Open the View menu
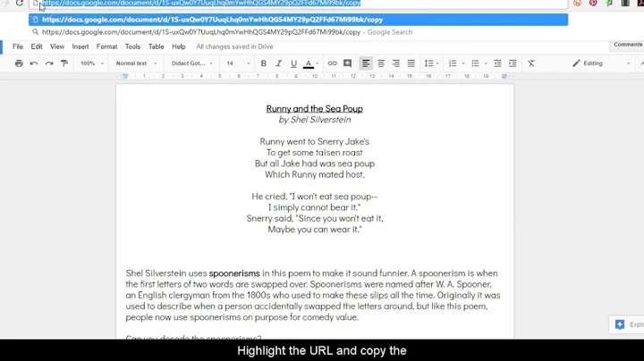The height and width of the screenshot is (361, 644). [x=57, y=46]
